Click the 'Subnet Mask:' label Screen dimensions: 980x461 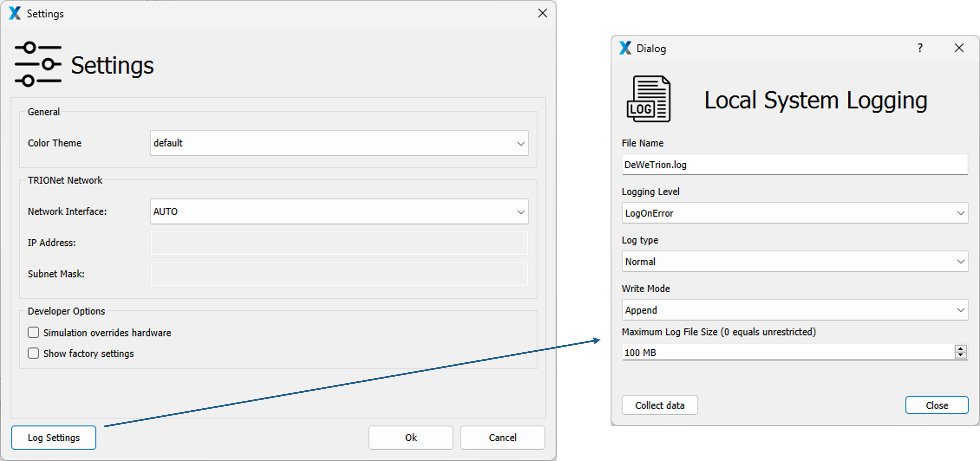tap(56, 274)
